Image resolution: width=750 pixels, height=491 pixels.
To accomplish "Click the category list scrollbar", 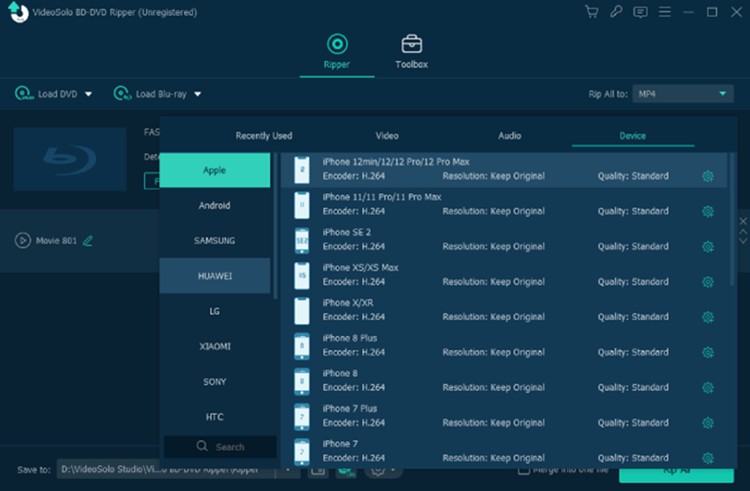I will (275, 226).
